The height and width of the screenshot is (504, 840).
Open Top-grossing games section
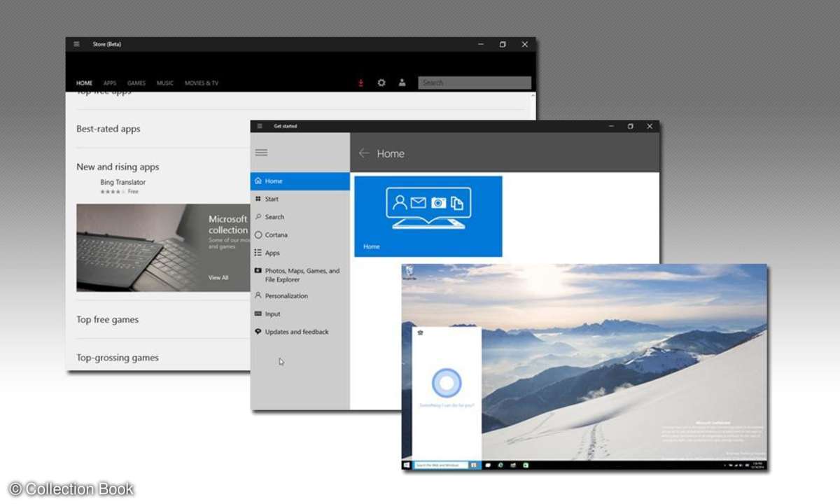(118, 358)
